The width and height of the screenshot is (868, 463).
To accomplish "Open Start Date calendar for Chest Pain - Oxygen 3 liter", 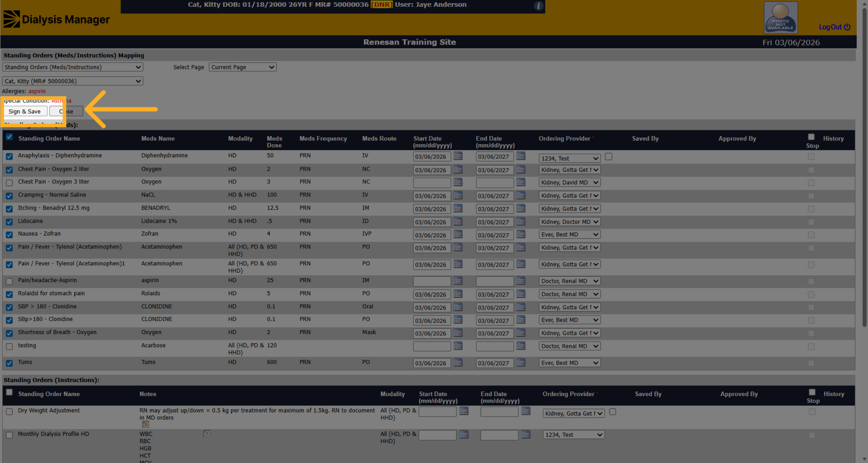I will (458, 182).
